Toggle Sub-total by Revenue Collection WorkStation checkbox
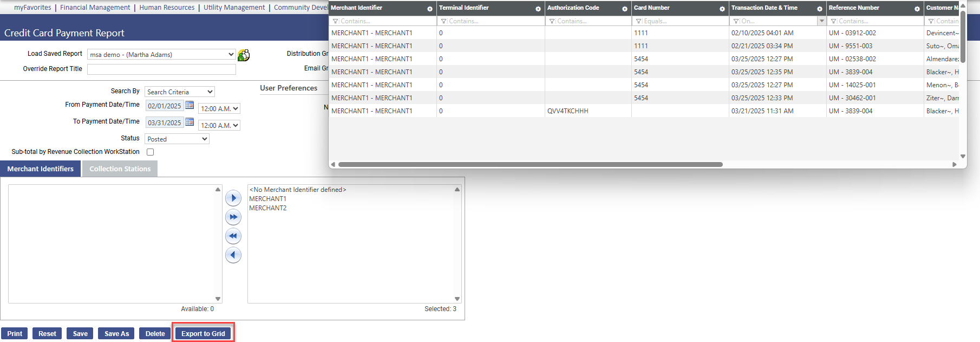 coord(151,152)
